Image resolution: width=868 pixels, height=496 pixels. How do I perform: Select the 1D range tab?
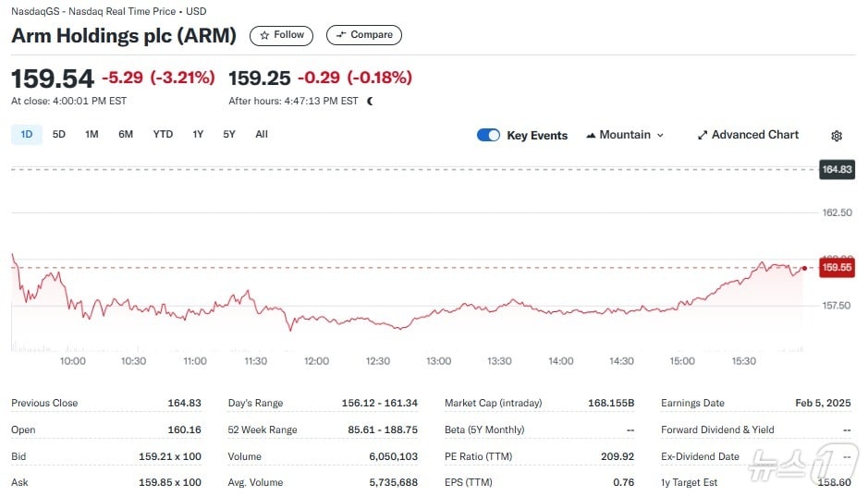click(x=27, y=134)
